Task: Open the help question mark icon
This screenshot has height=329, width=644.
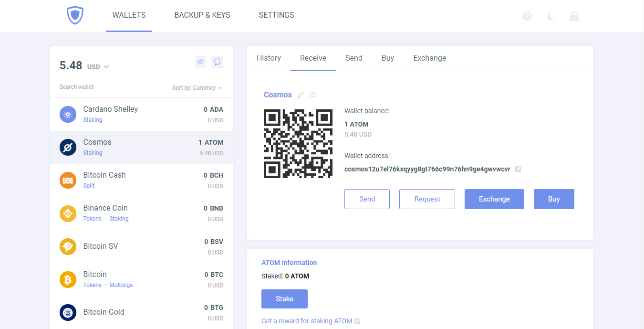Action: 527,16
